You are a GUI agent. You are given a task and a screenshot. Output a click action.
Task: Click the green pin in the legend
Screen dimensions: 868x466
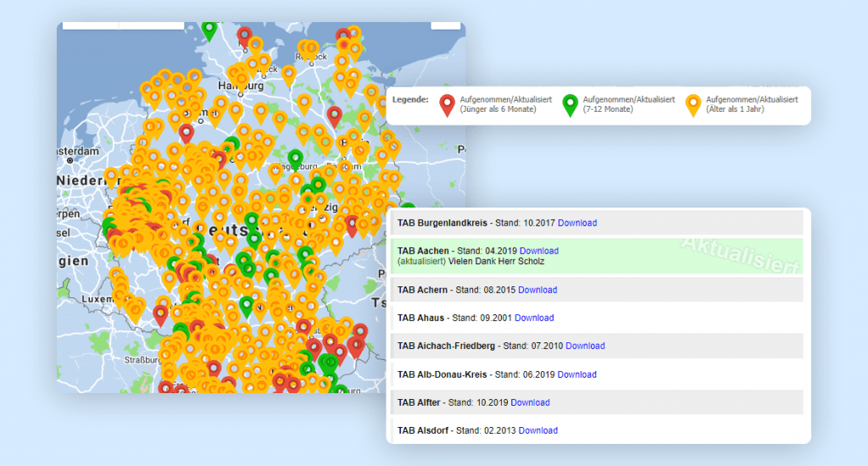coord(570,104)
